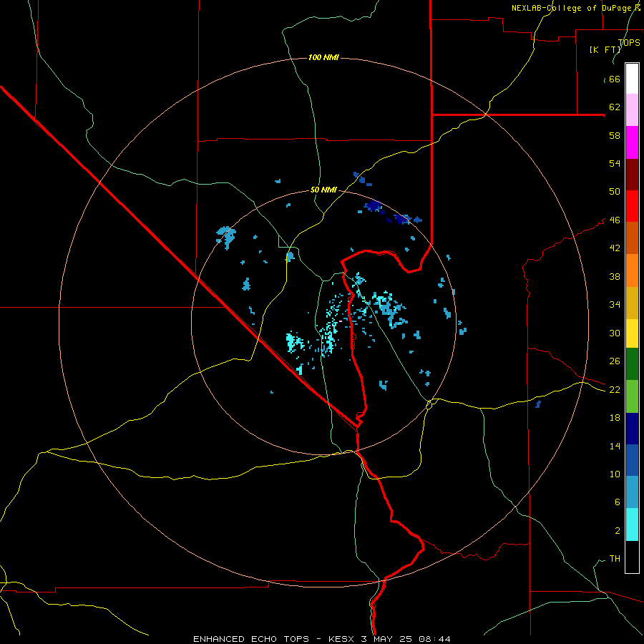This screenshot has height=644, width=644.
Task: Click the '42' legend value
Action: coord(615,248)
